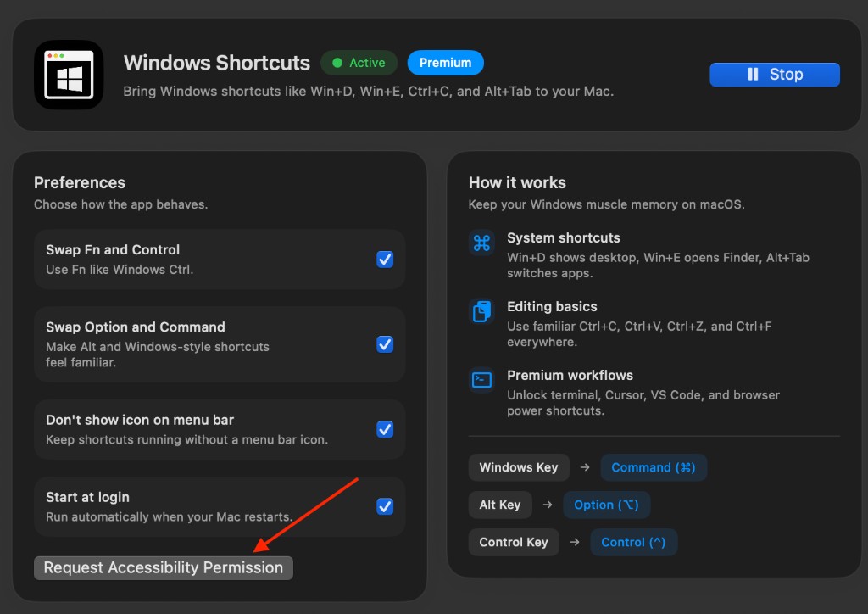The width and height of the screenshot is (868, 614).
Task: Click the Windows Shortcuts app icon
Action: tap(69, 75)
